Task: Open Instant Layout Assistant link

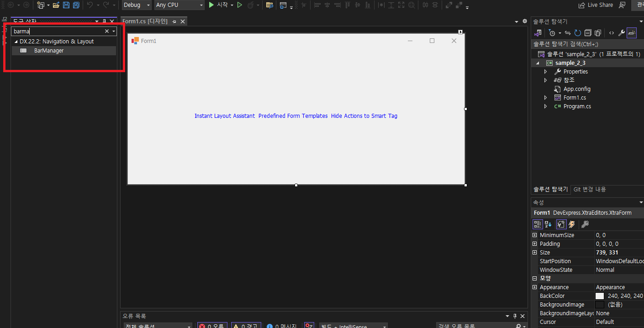Action: [x=225, y=116]
